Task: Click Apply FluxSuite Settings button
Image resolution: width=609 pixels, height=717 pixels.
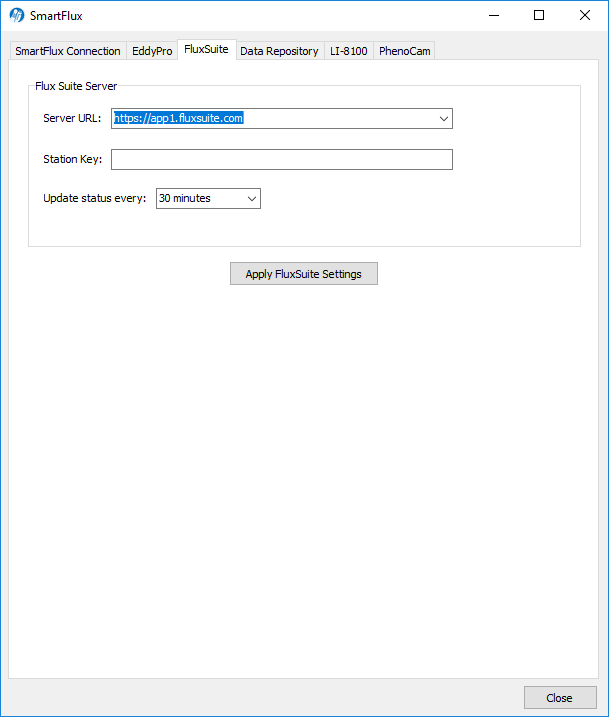Action: pyautogui.click(x=304, y=273)
